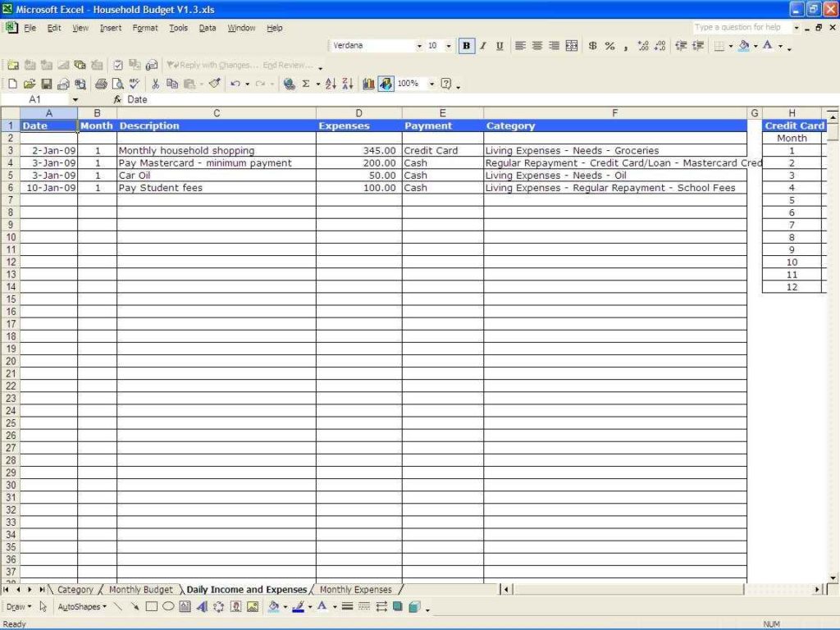Open the Data menu
Image resolution: width=840 pixels, height=630 pixels.
tap(207, 27)
